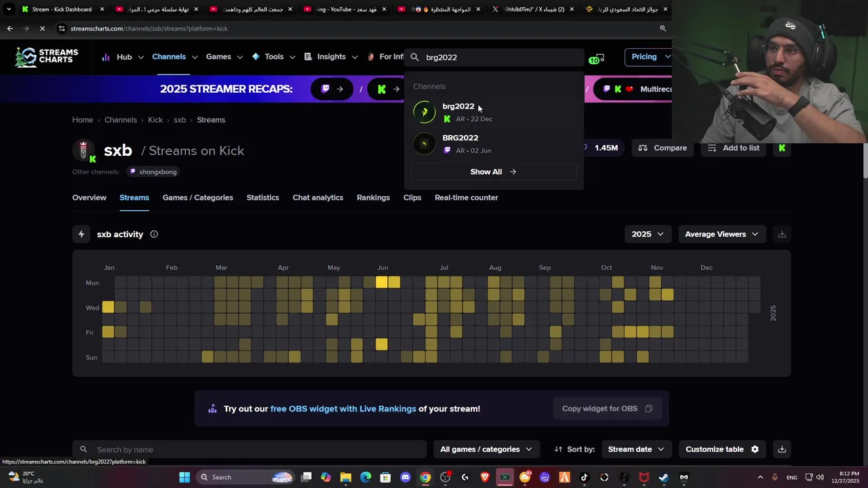The height and width of the screenshot is (488, 868).
Task: Open the notifications icon showing badge 10
Action: [x=597, y=58]
